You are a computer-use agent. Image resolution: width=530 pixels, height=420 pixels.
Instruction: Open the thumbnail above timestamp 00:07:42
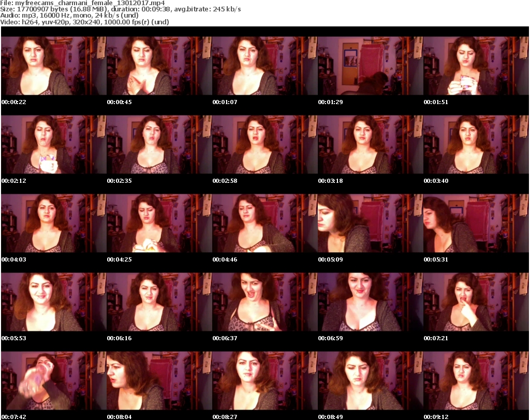coord(54,381)
